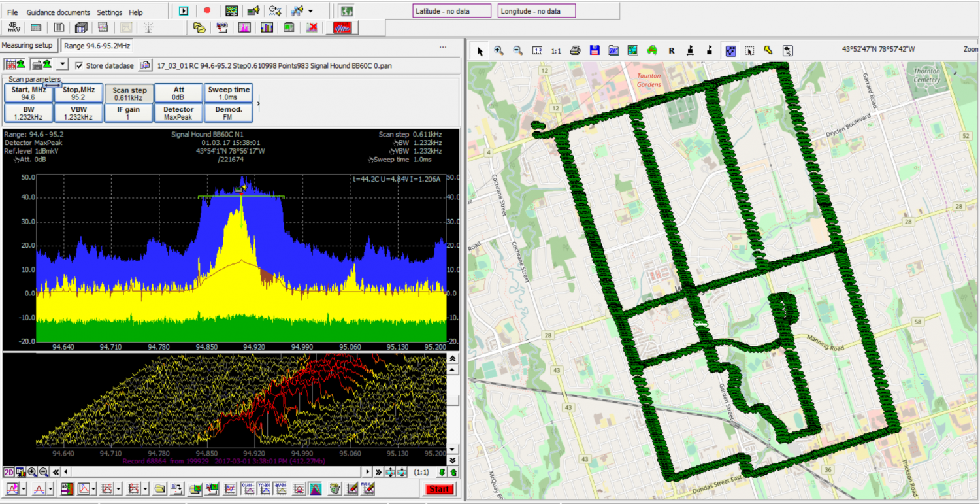Switch to the Measuring setup tab
Screen dimensions: 980x504
[x=27, y=46]
